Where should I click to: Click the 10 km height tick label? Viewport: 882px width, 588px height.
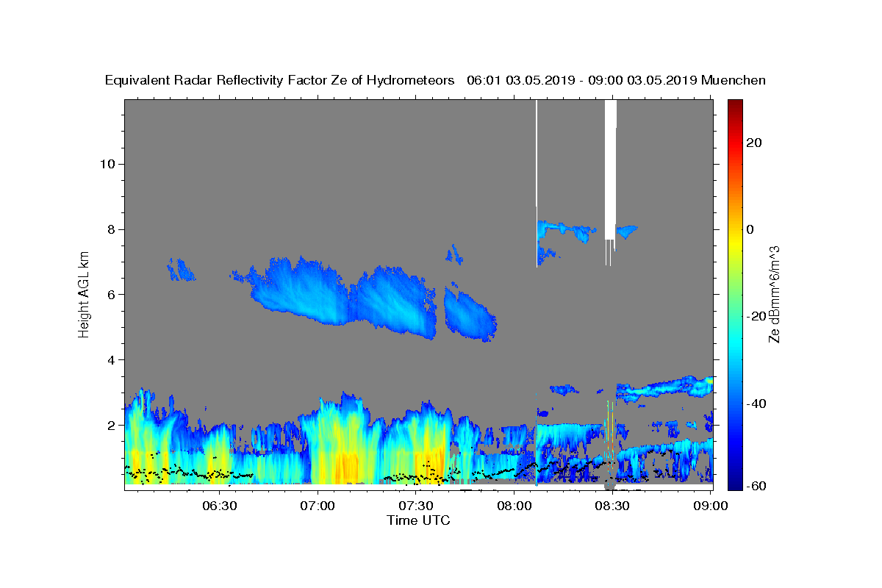coord(107,164)
